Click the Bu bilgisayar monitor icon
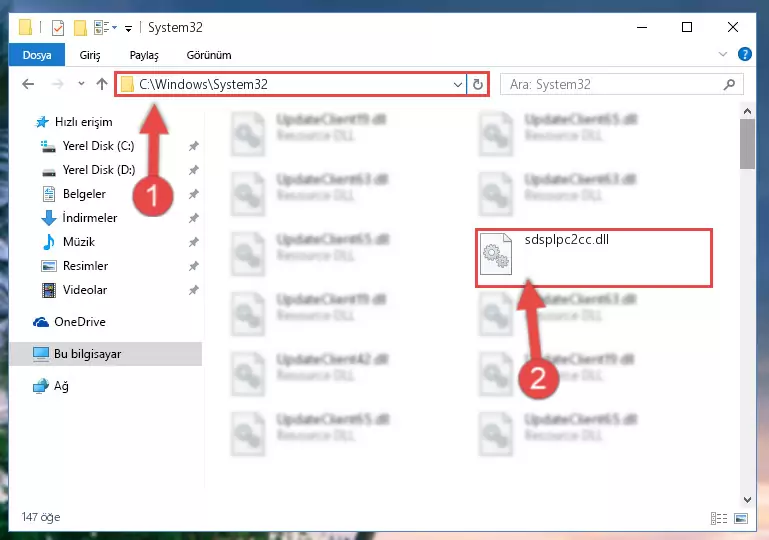The image size is (769, 540). pos(41,354)
